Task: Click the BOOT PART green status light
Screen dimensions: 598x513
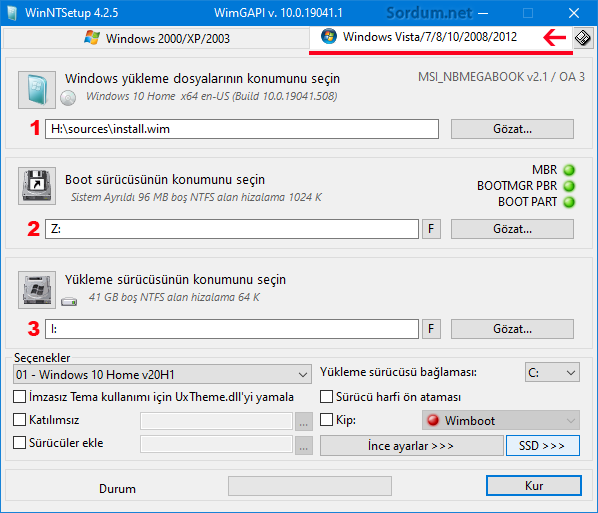Action: [569, 202]
